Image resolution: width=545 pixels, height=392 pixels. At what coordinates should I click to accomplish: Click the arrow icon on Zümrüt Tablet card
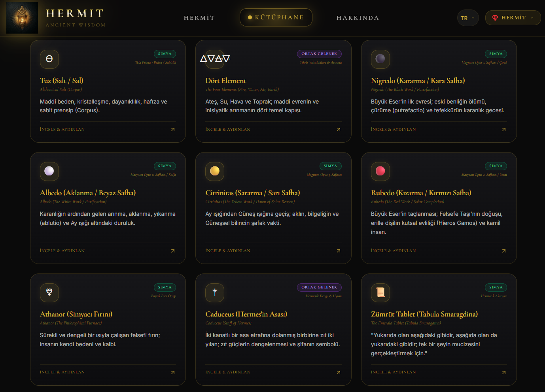pyautogui.click(x=504, y=373)
